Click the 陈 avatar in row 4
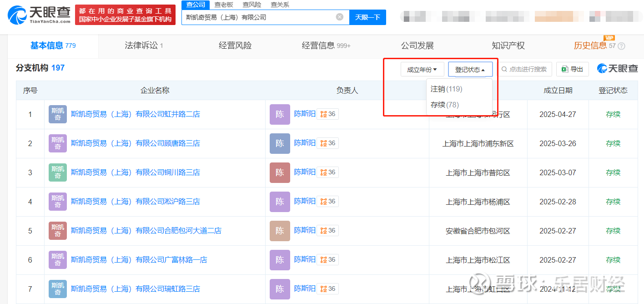Viewport: 644px width, 304px height. pos(280,202)
